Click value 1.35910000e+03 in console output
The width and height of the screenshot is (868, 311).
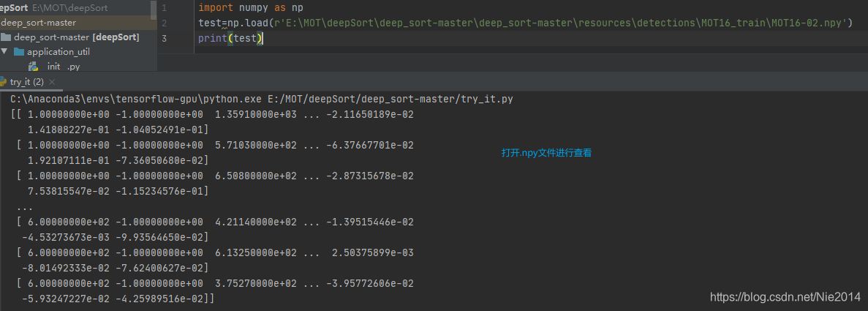pos(255,114)
